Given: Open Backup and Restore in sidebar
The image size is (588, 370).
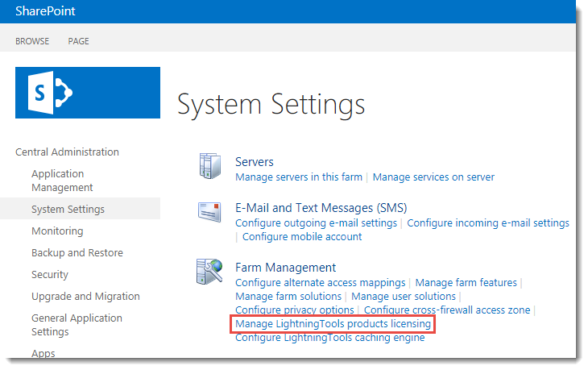Looking at the screenshot, I should [x=77, y=252].
